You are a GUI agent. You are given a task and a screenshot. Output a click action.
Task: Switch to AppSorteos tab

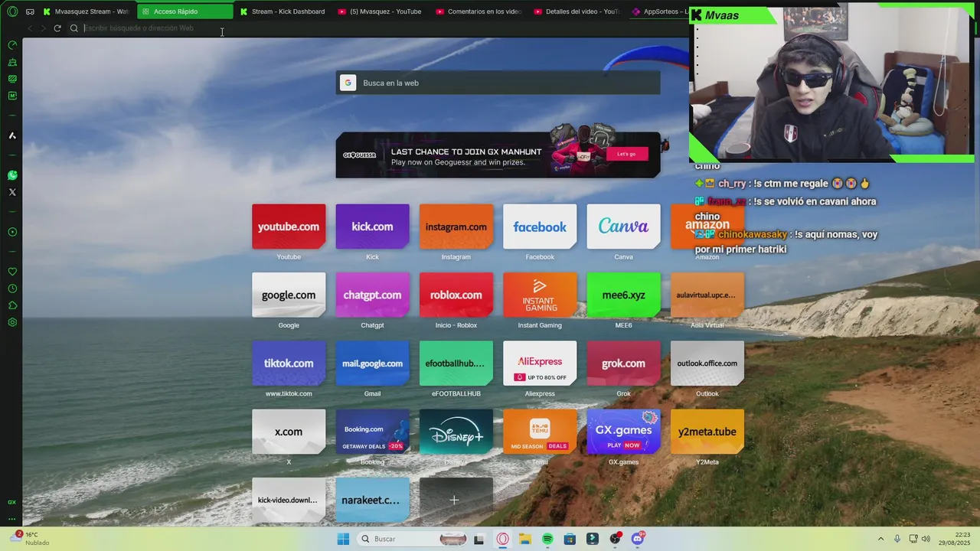(x=660, y=11)
